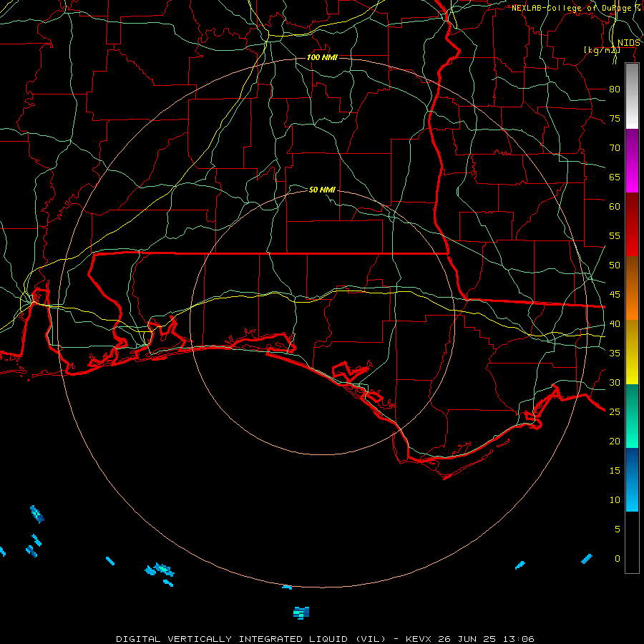Click the NEXLAB-College of DuPage credit text
Image resolution: width=644 pixels, height=644 pixels.
pyautogui.click(x=576, y=8)
